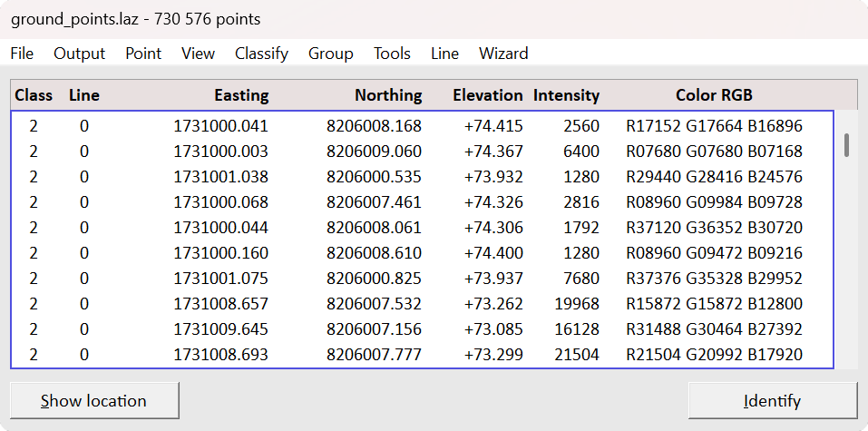Click intensity value 6400
This screenshot has height=431, width=868.
click(581, 152)
